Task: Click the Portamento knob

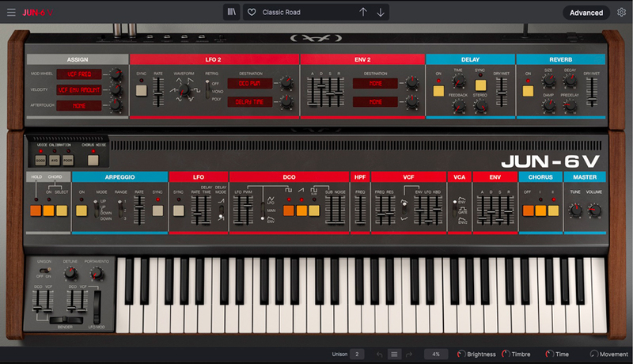Action: point(97,274)
